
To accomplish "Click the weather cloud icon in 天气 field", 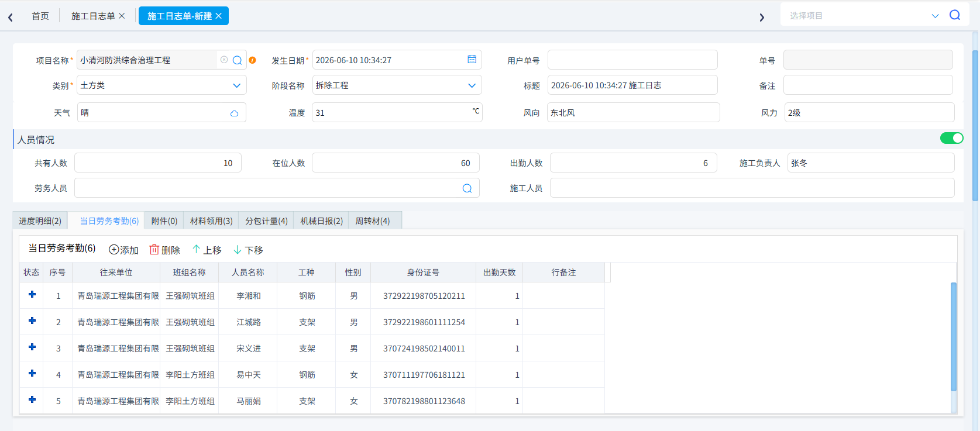I will pos(234,113).
